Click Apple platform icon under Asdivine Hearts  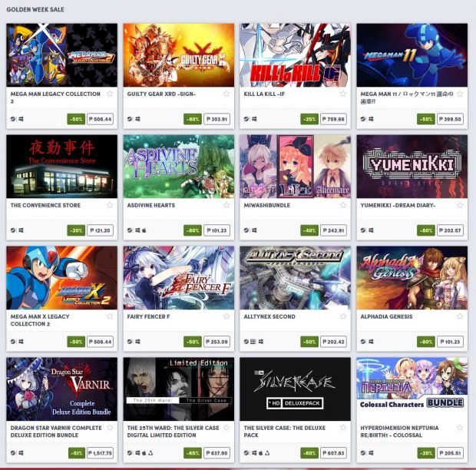coord(144,230)
